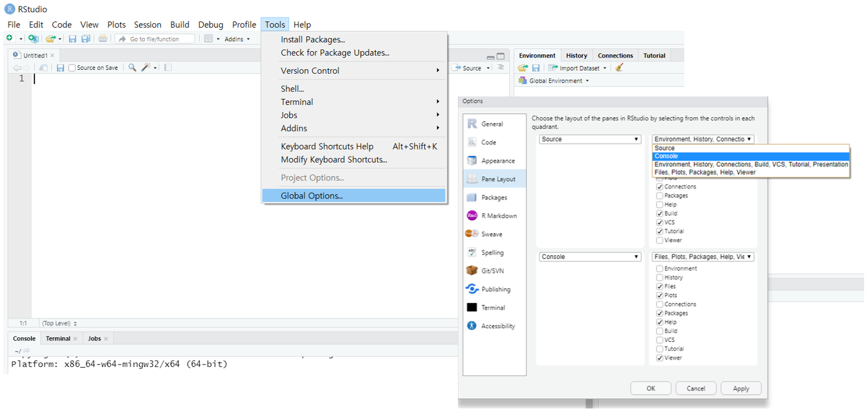
Task: Click the Create a Project icon
Action: tap(33, 39)
